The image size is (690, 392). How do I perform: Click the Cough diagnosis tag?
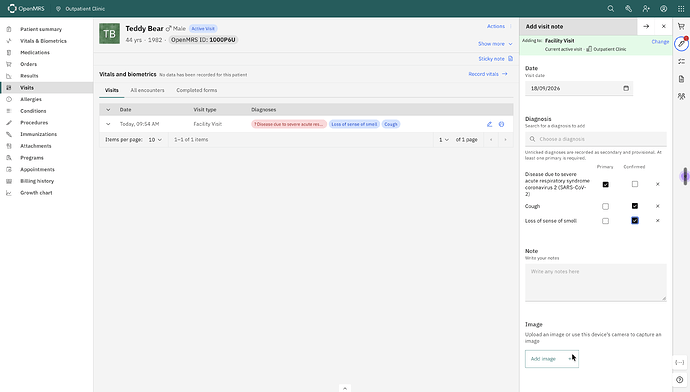[x=391, y=124]
